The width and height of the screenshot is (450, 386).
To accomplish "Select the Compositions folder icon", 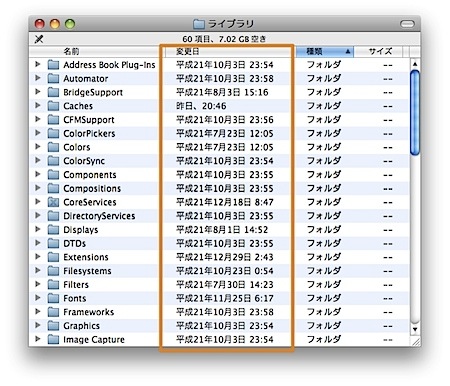I will [53, 188].
